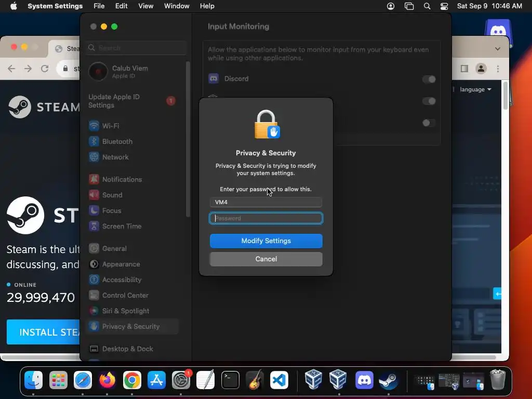532x399 pixels.
Task: Open the File menu
Action: [x=99, y=6]
